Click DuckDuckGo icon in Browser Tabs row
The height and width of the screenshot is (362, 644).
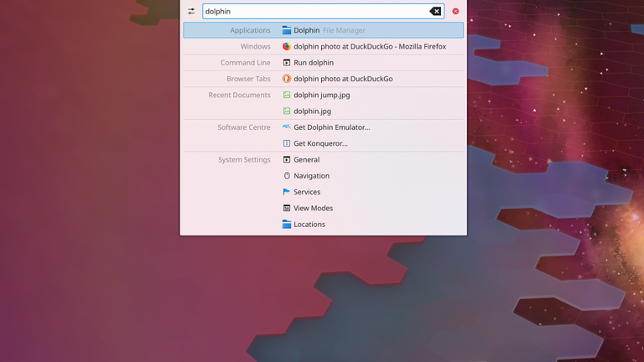pyautogui.click(x=287, y=79)
